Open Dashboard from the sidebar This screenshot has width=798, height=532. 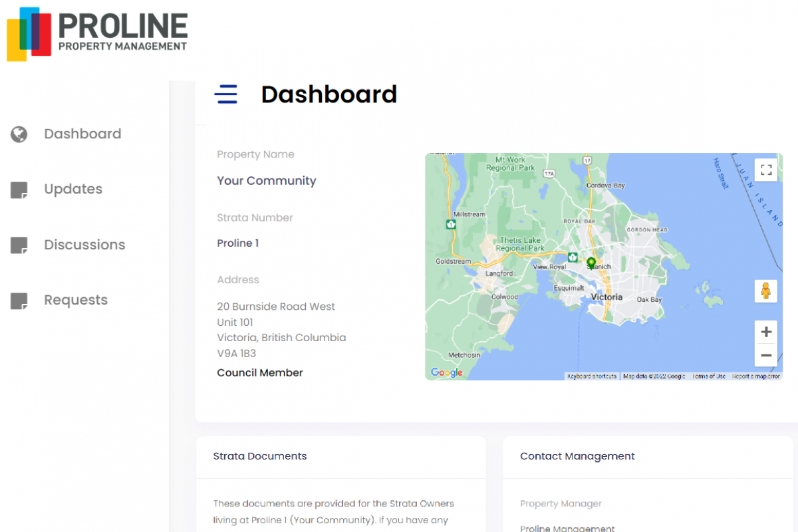coord(82,134)
